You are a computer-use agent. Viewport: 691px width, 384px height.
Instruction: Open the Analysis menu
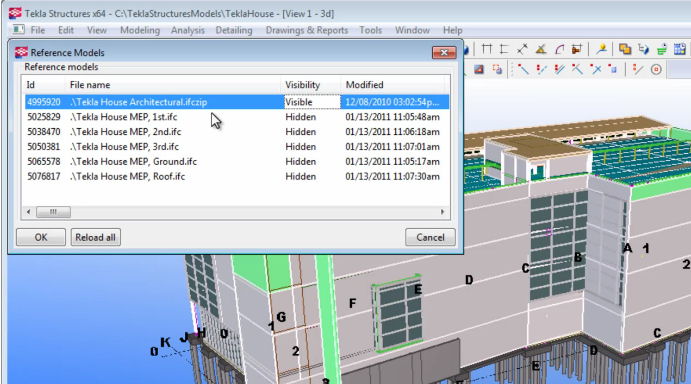coord(188,30)
